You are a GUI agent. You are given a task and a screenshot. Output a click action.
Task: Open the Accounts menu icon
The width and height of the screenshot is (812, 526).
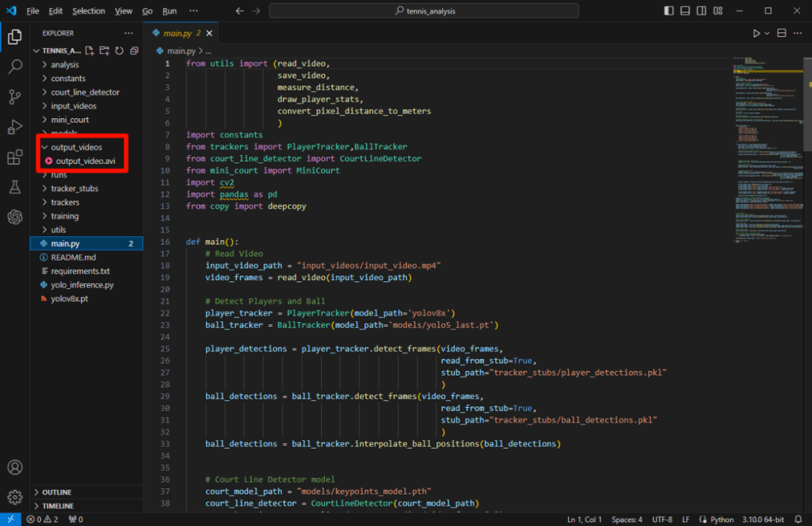point(15,467)
